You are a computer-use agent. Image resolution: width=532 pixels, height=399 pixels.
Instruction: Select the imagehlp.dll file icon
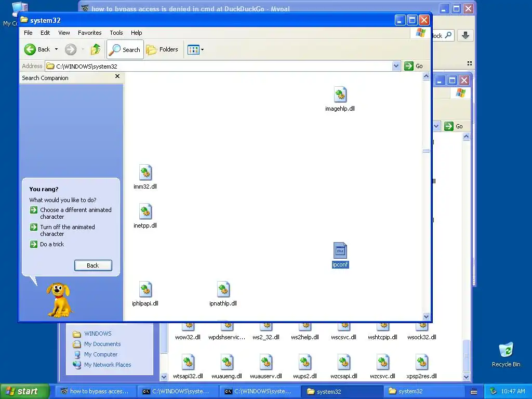pos(340,95)
